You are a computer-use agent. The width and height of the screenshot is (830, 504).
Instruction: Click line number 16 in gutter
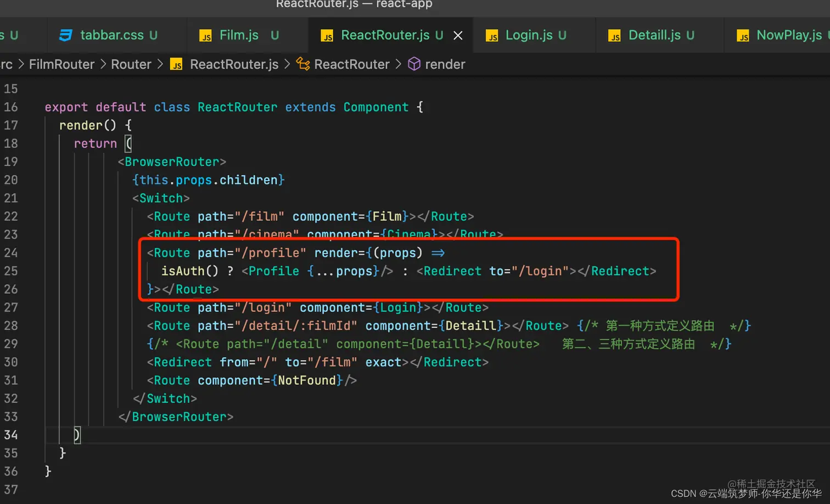pos(11,107)
